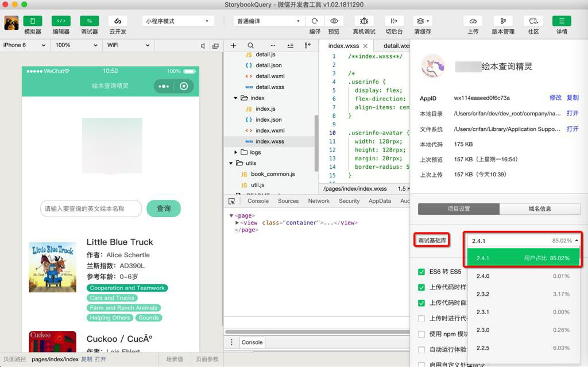This screenshot has width=588, height=367.
Task: Click 打开 link for 文件系统
Action: [x=572, y=129]
